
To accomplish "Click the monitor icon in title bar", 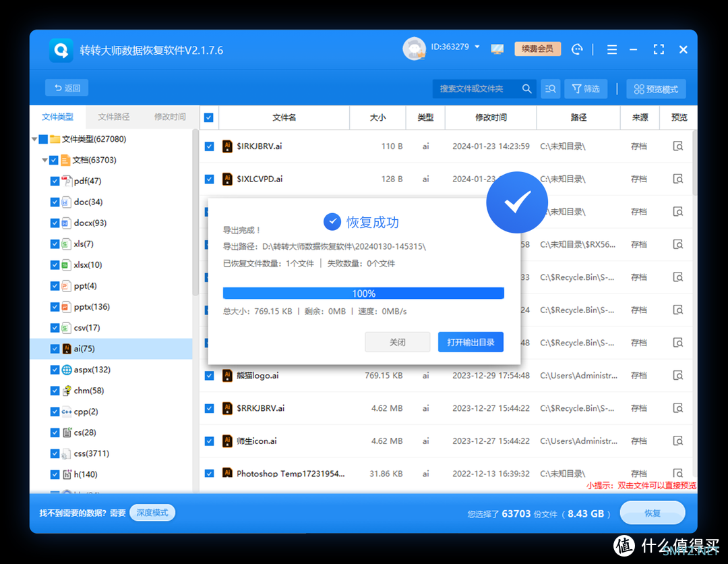I will (x=497, y=49).
